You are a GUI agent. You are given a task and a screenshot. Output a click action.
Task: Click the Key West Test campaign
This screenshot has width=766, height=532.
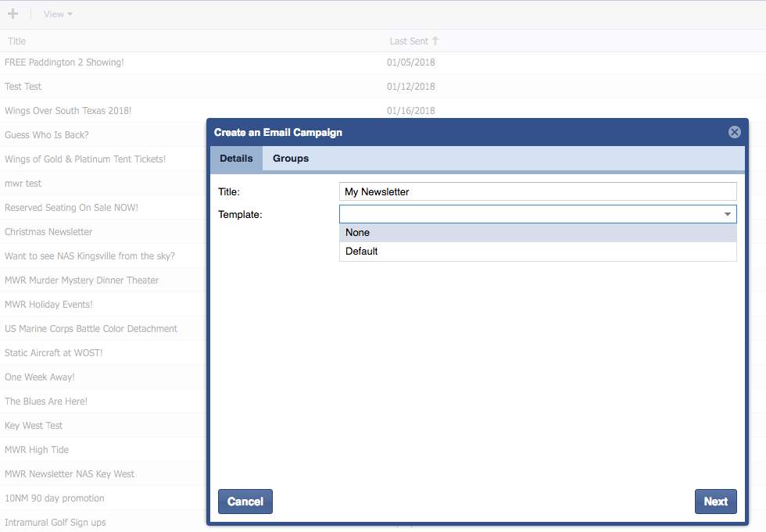[34, 426]
